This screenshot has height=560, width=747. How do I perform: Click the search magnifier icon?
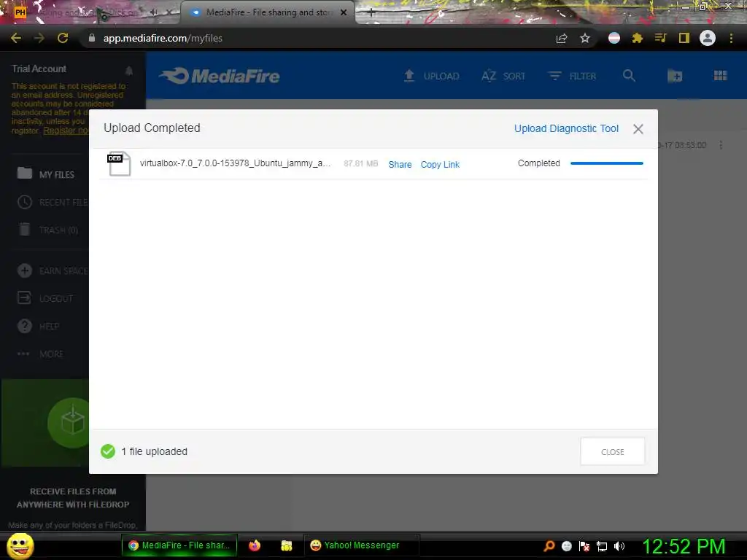(629, 75)
